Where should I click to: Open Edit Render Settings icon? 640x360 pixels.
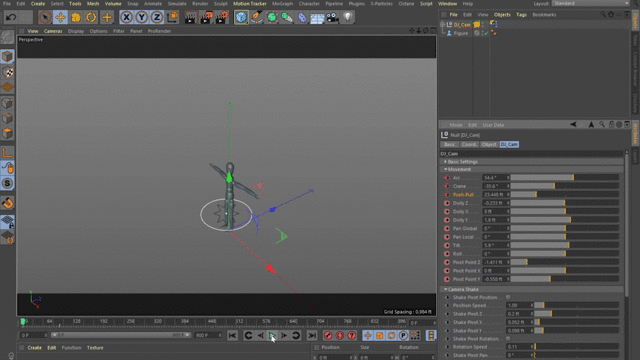pos(222,17)
